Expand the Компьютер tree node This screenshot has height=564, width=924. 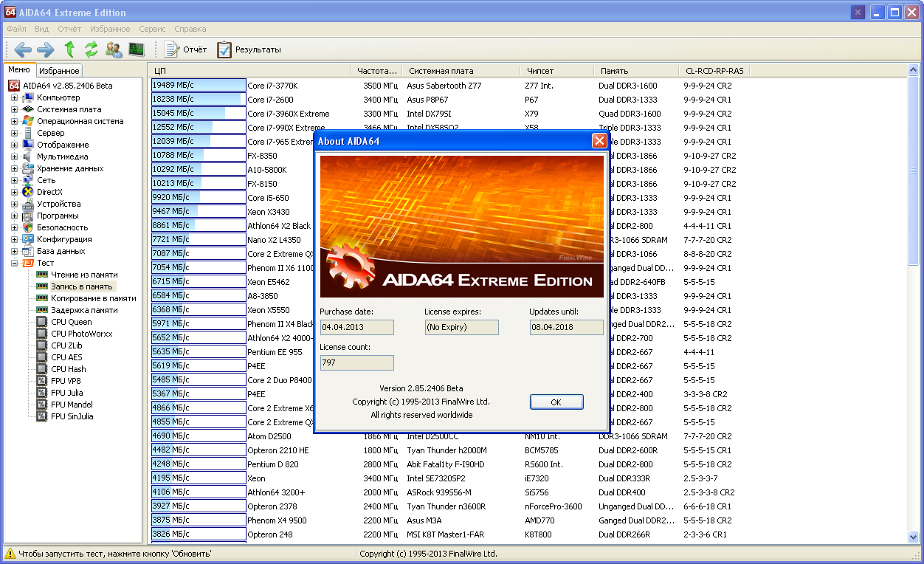(14, 97)
